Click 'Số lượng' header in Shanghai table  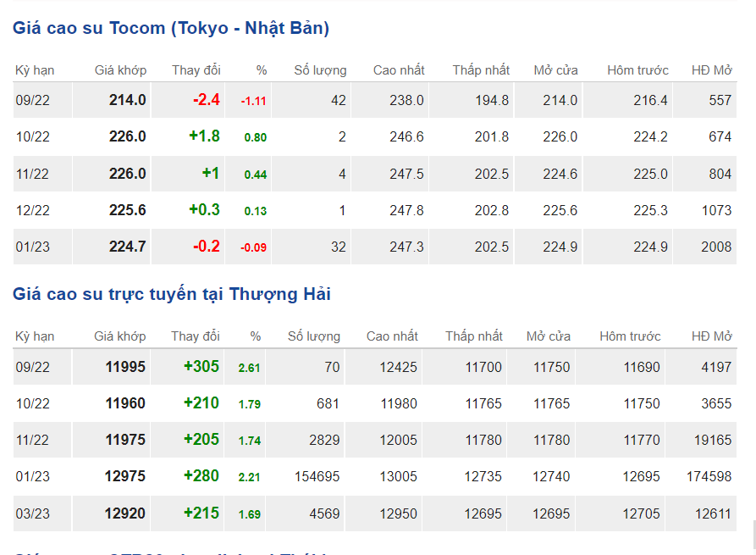314,336
